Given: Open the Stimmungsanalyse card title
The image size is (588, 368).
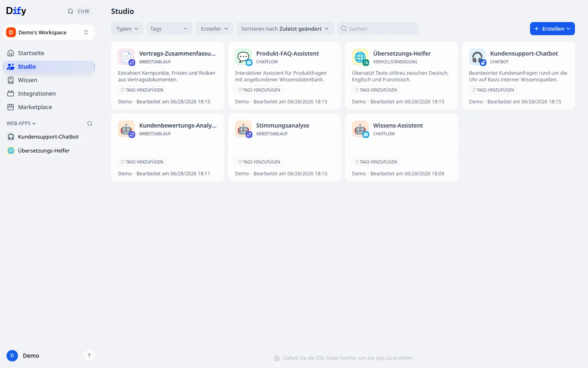Looking at the screenshot, I should (x=283, y=126).
